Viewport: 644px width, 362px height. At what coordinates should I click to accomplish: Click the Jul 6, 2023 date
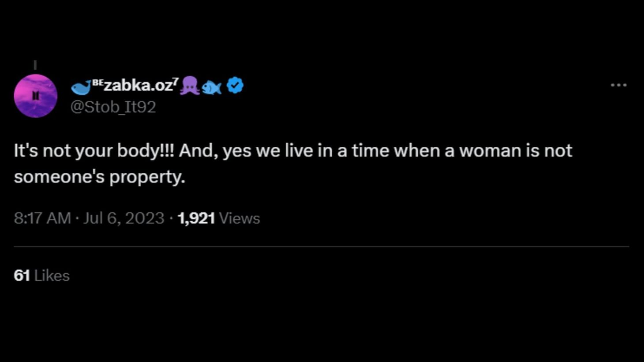tap(124, 218)
